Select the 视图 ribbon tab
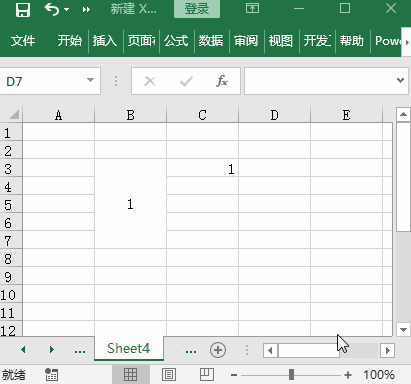Image resolution: width=411 pixels, height=384 pixels. [x=281, y=41]
